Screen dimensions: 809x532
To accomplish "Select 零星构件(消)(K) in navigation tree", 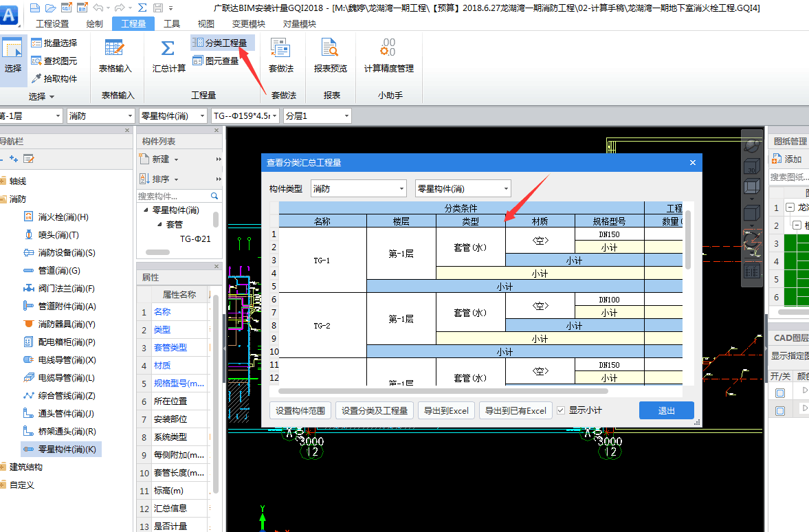I will (x=61, y=450).
